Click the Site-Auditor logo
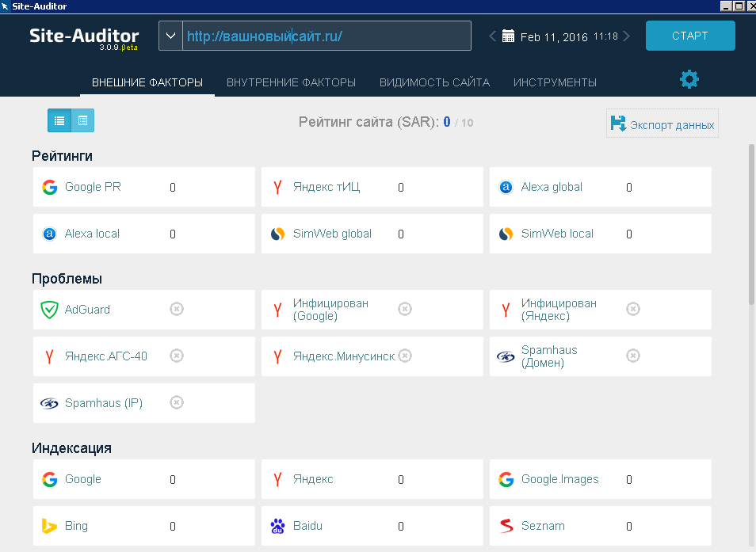Screen dimensions: 756x552 pos(84,37)
